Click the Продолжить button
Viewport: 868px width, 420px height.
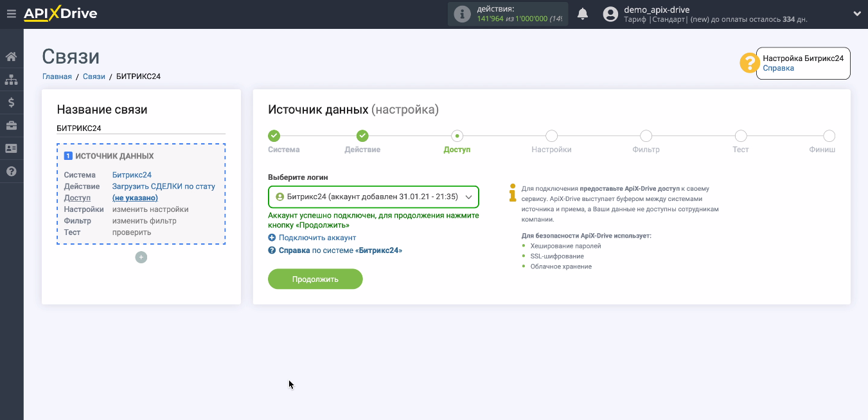tap(315, 279)
